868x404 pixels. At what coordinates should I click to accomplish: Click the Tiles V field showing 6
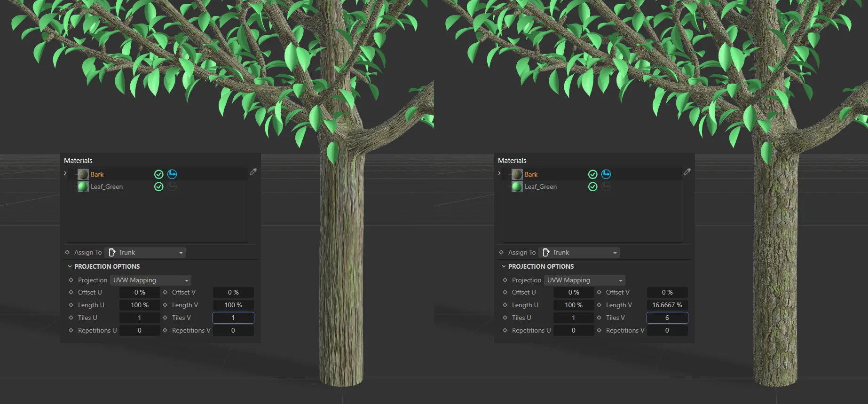pos(667,318)
